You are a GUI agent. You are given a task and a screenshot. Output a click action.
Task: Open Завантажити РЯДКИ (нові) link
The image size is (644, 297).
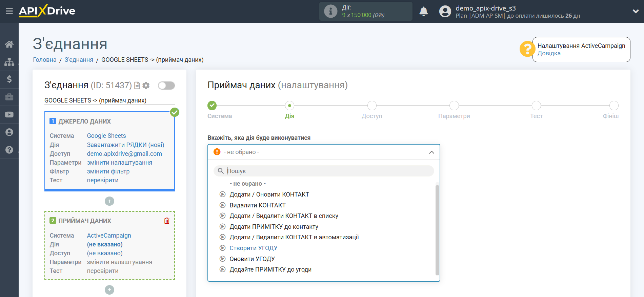[126, 145]
